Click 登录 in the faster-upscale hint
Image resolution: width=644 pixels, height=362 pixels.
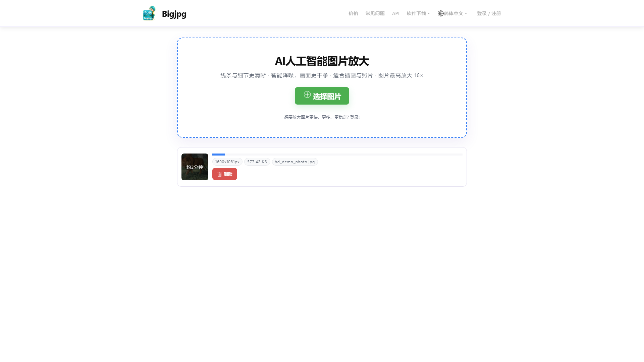point(355,117)
